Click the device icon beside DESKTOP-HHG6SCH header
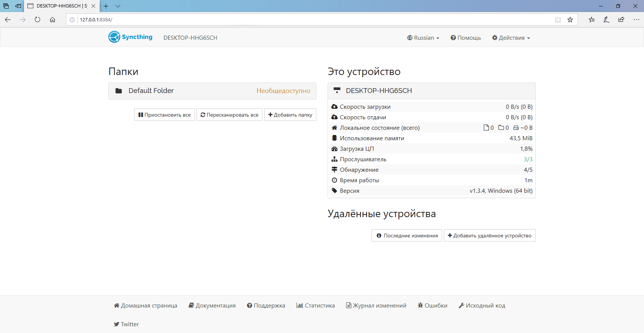This screenshot has height=333, width=644. pyautogui.click(x=337, y=90)
